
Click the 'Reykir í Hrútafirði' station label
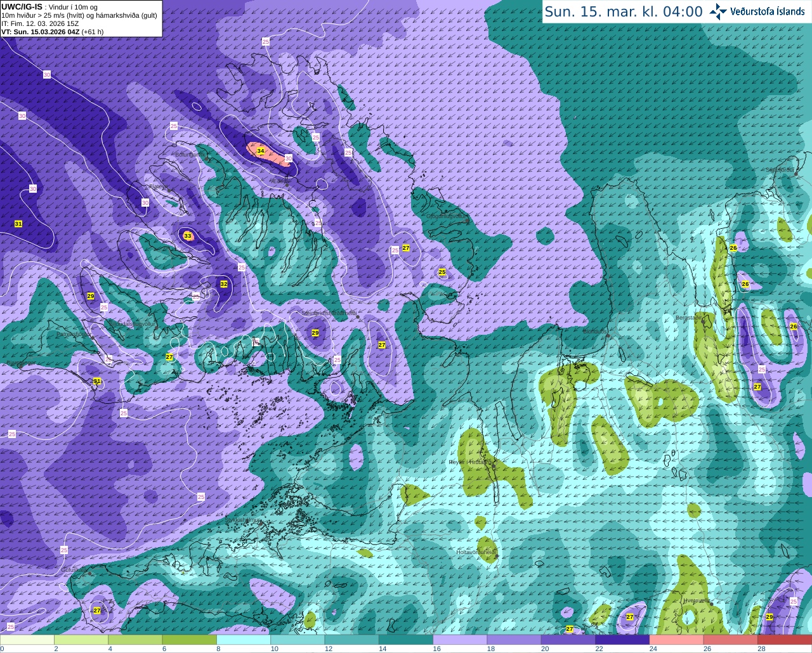coord(470,462)
